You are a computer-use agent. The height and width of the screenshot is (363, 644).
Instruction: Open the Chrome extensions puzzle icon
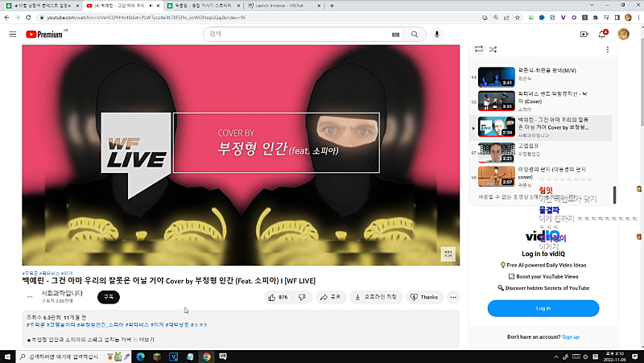(596, 18)
